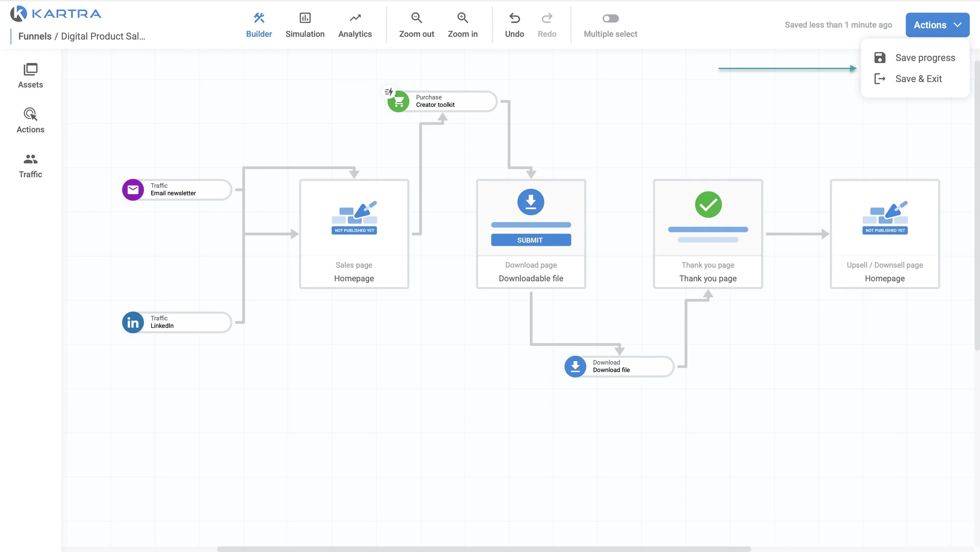Click the horizontal canvas scrollbar
This screenshot has height=552, width=980.
click(484, 549)
